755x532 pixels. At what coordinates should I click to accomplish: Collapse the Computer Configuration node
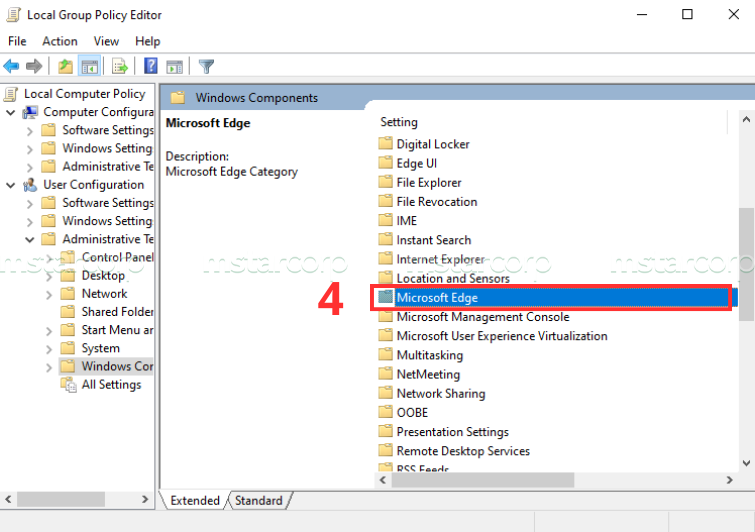[x=11, y=113]
